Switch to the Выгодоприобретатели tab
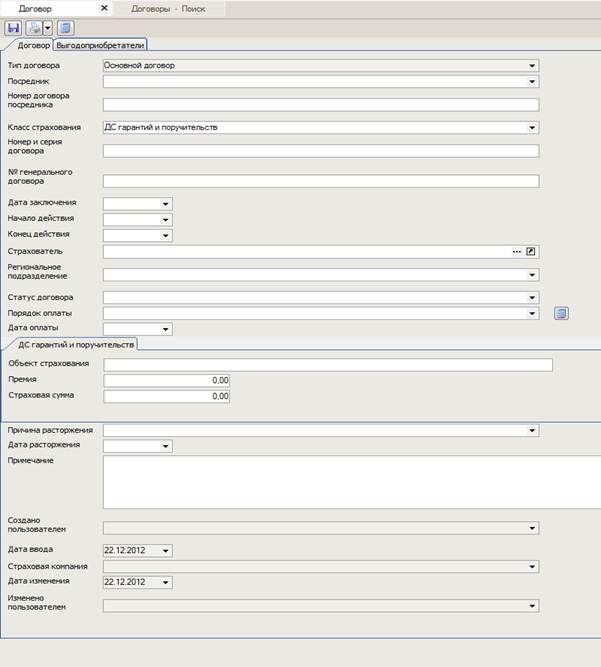Image resolution: width=601 pixels, height=667 pixels. [100, 45]
